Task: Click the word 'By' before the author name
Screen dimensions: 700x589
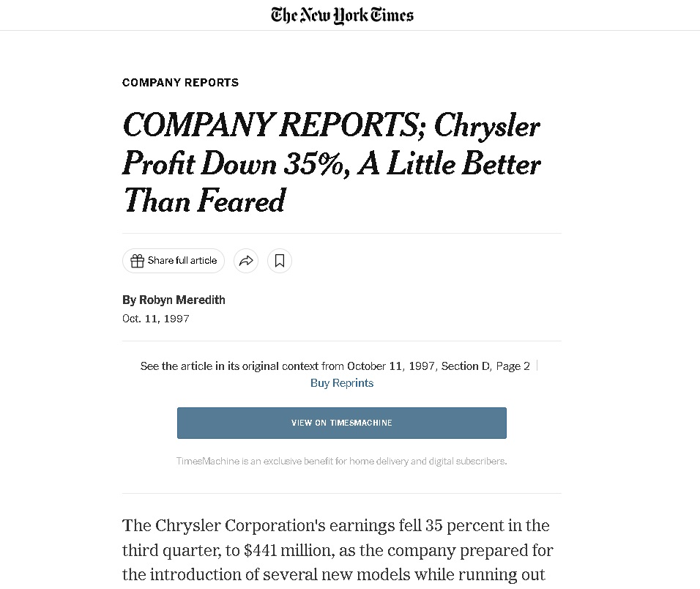Action: tap(129, 300)
